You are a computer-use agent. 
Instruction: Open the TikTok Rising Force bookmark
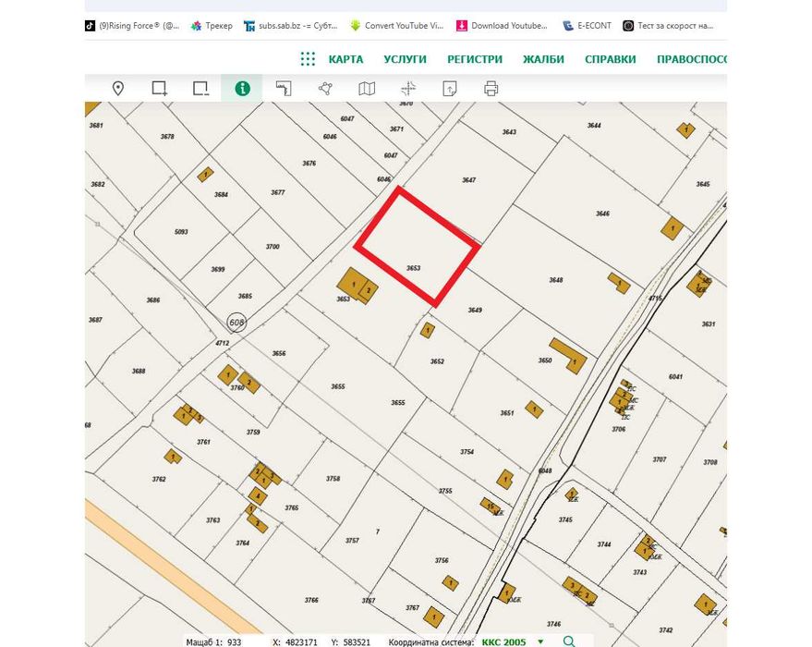tap(133, 25)
